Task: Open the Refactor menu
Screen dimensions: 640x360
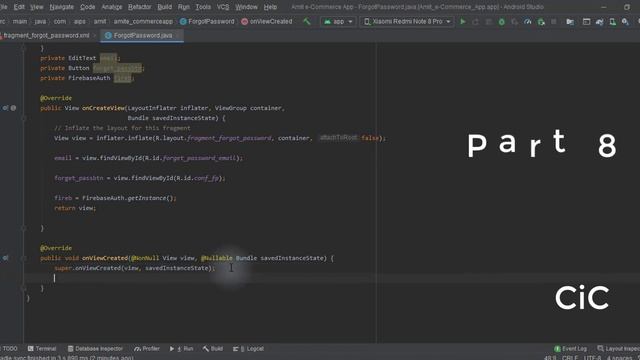Action: tap(140, 7)
